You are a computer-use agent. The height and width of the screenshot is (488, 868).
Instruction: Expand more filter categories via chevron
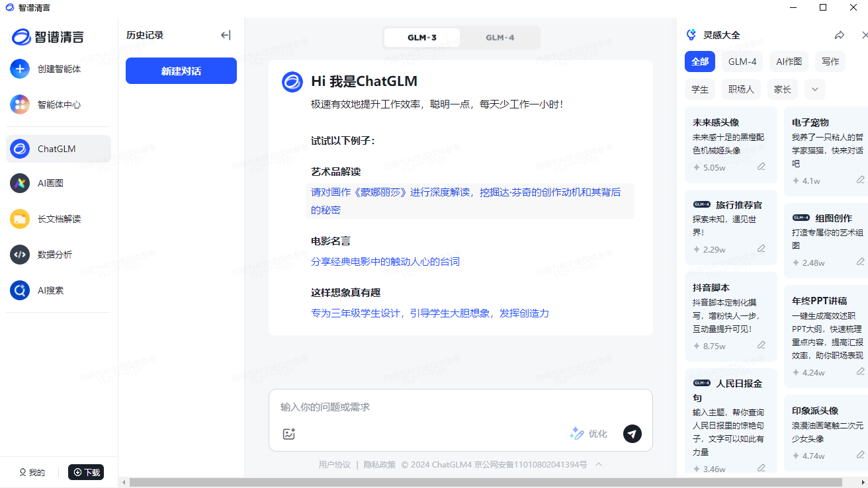click(814, 89)
